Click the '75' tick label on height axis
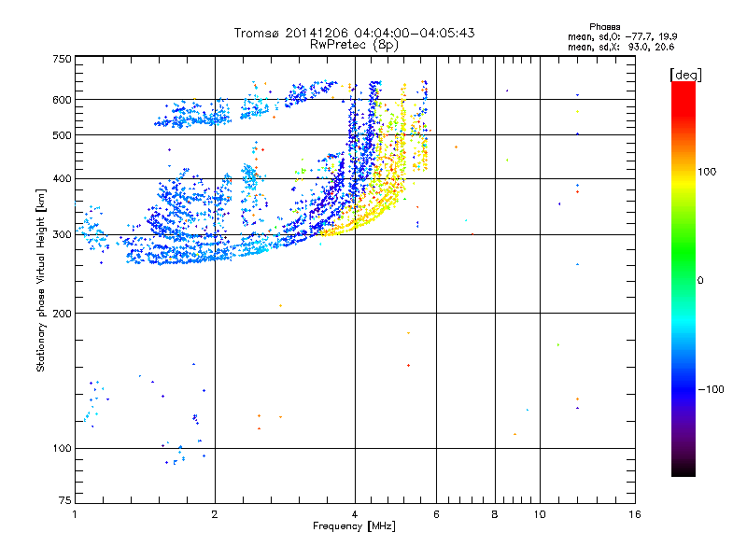 65,500
